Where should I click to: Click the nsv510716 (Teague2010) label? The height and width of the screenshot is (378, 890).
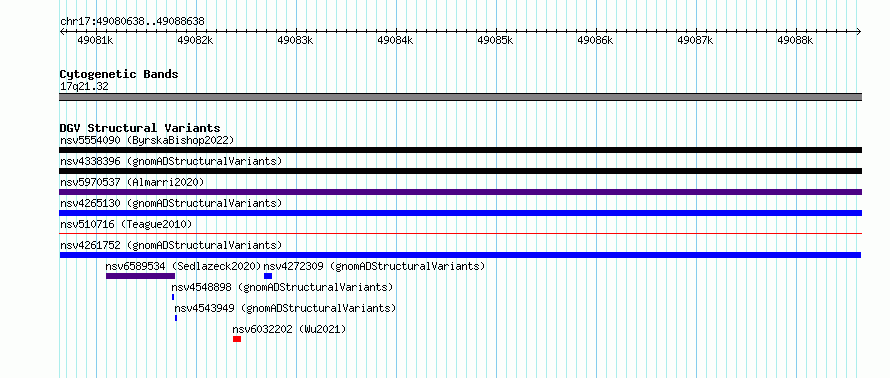pos(126,224)
